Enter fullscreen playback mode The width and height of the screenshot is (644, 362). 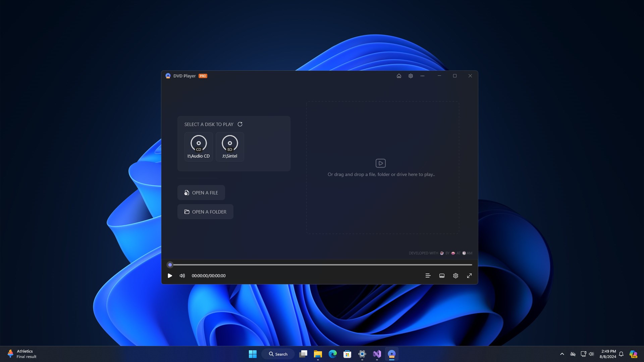(x=469, y=276)
